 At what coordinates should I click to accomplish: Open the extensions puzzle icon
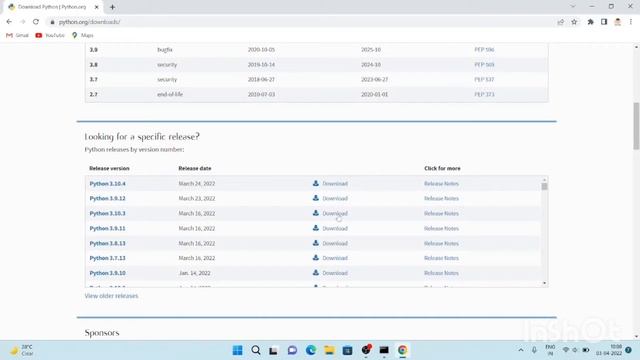[590, 22]
